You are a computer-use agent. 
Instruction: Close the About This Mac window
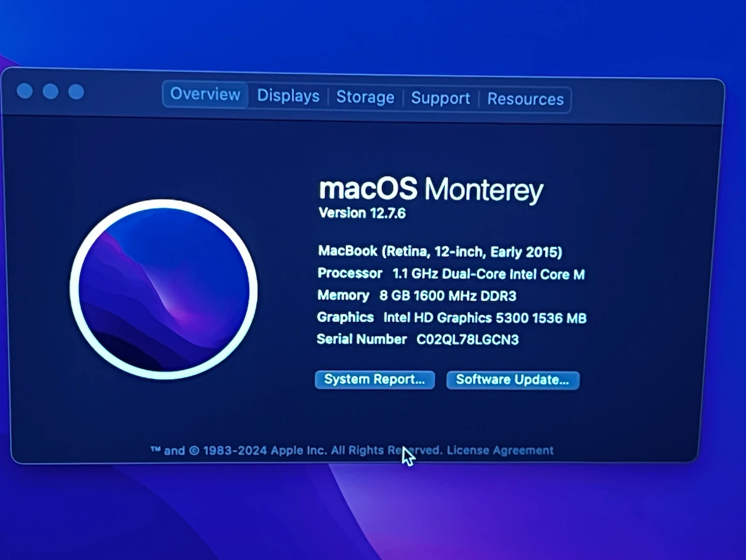point(25,91)
